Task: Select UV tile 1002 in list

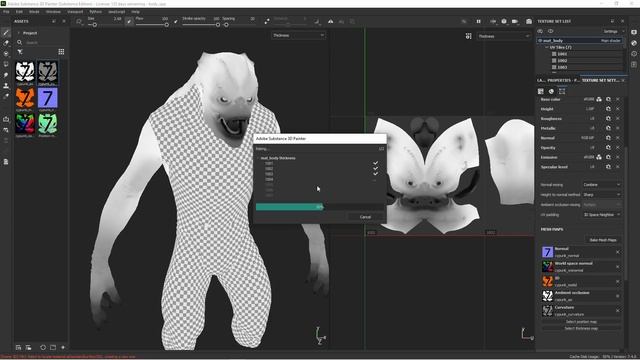Action: point(562,60)
